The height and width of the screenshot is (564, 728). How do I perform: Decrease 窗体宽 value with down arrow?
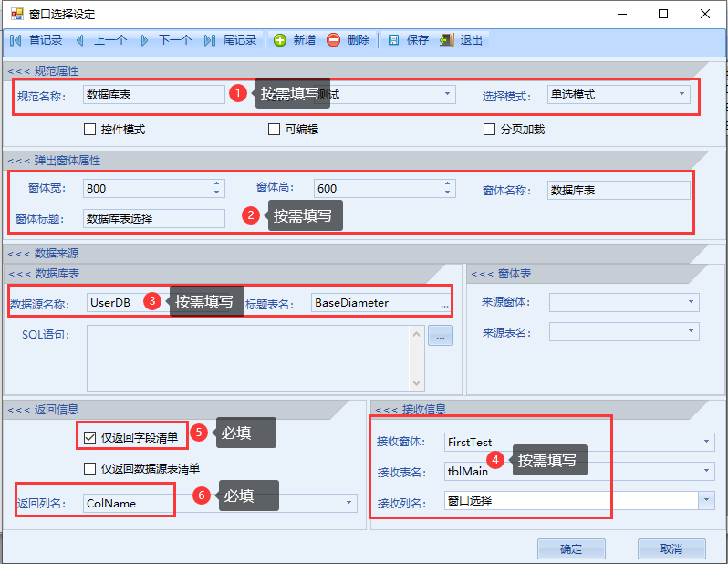coord(217,192)
